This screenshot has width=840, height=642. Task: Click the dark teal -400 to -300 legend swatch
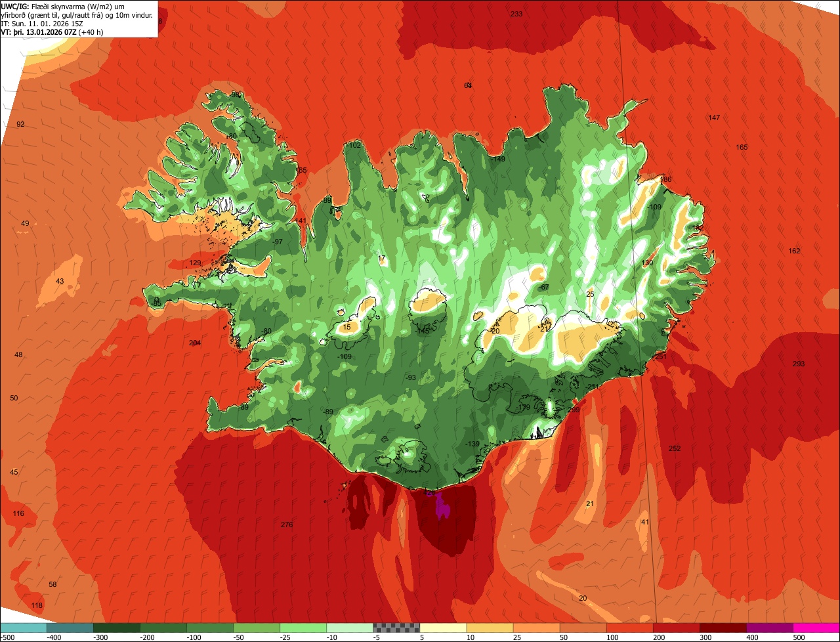[70, 628]
